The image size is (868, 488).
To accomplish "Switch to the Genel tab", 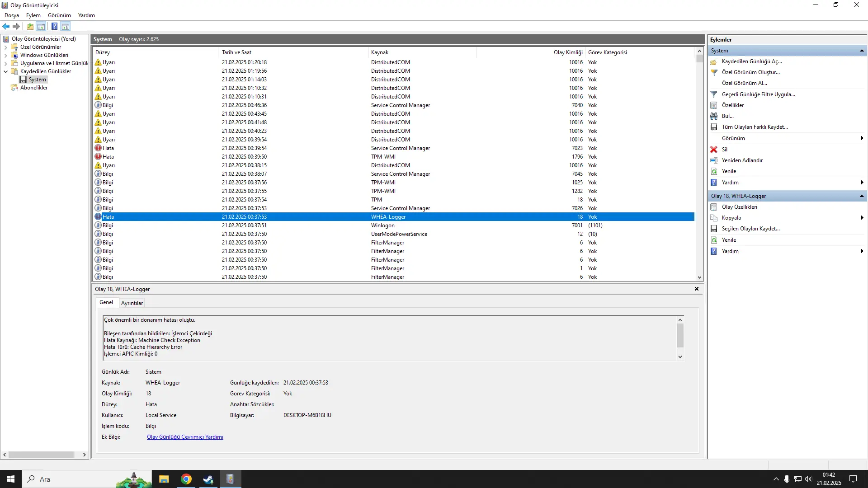I will coord(106,302).
